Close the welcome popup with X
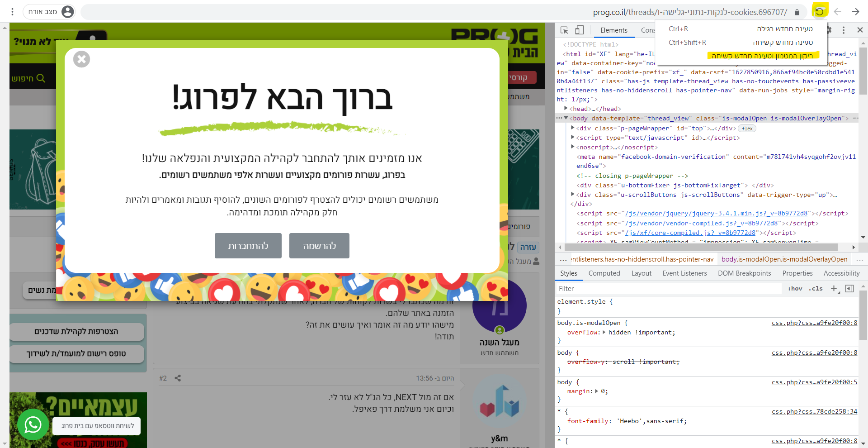 (81, 59)
